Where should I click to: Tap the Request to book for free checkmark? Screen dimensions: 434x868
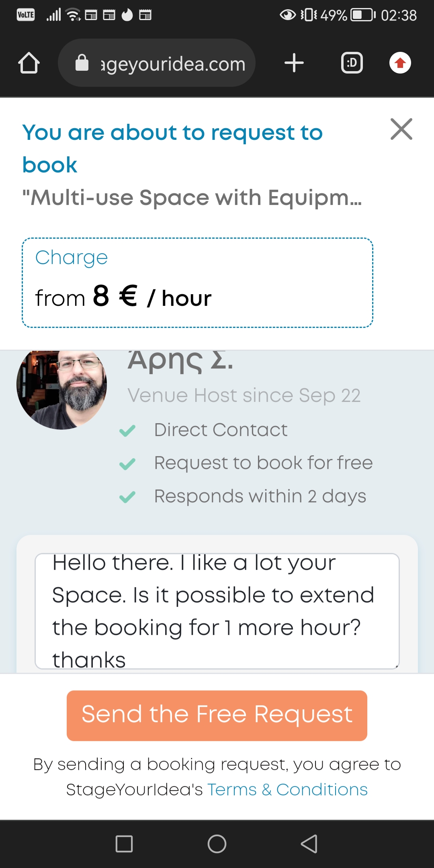(x=127, y=464)
